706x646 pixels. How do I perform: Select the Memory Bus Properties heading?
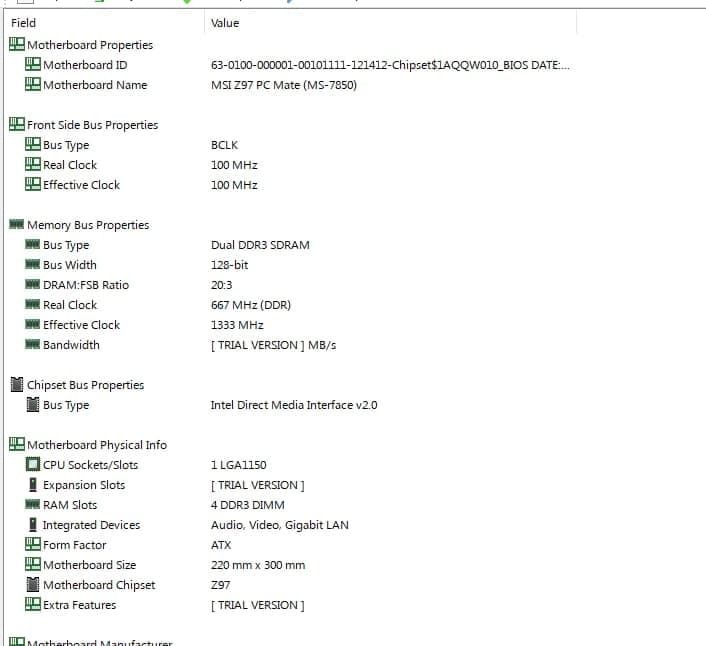pos(88,225)
